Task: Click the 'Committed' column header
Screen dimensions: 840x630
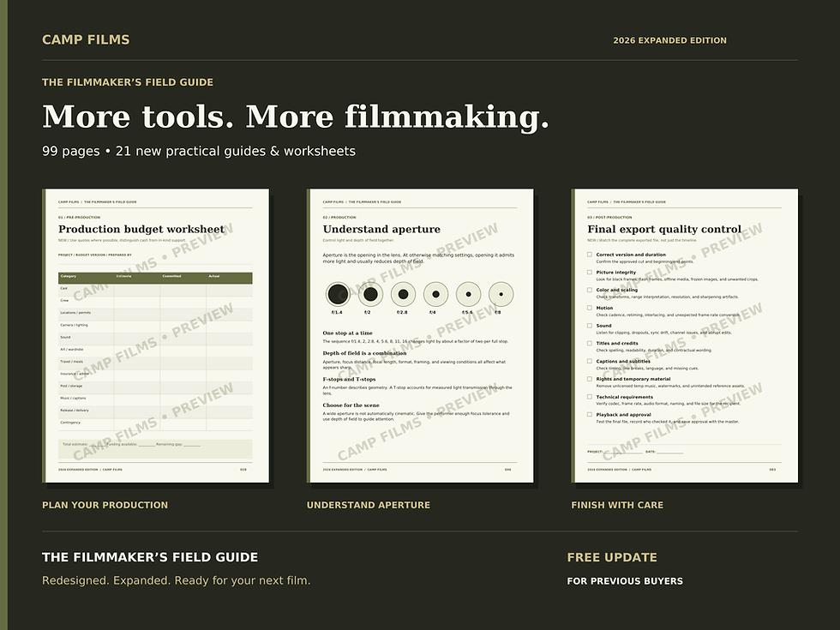Action: (171, 276)
